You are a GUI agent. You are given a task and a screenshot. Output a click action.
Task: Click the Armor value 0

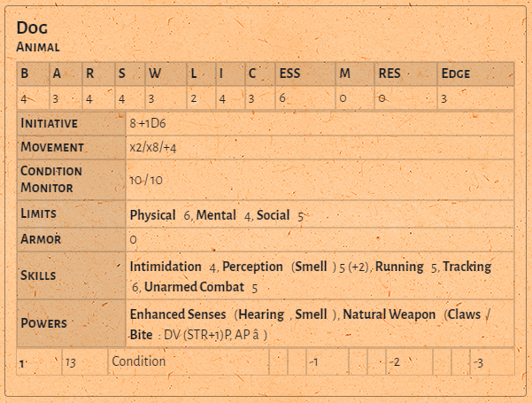[x=133, y=239]
